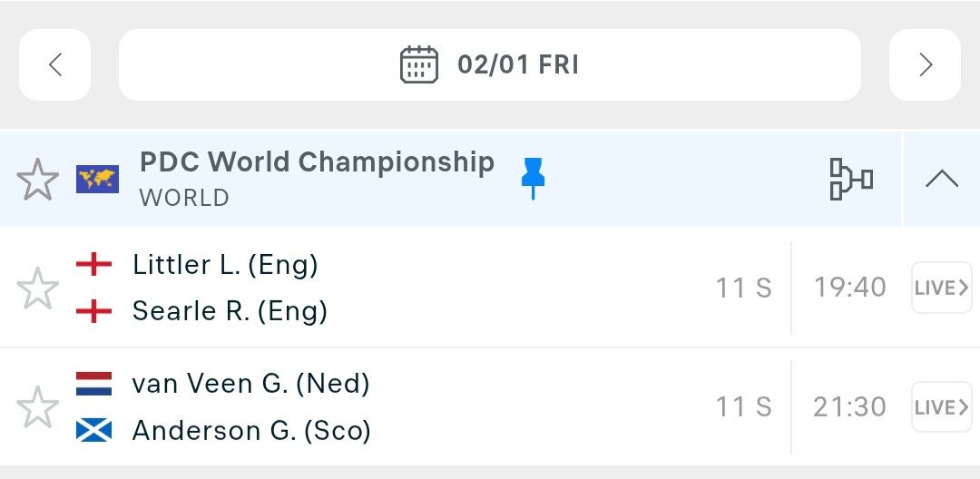
Task: Click the world map flag icon
Action: click(x=97, y=180)
